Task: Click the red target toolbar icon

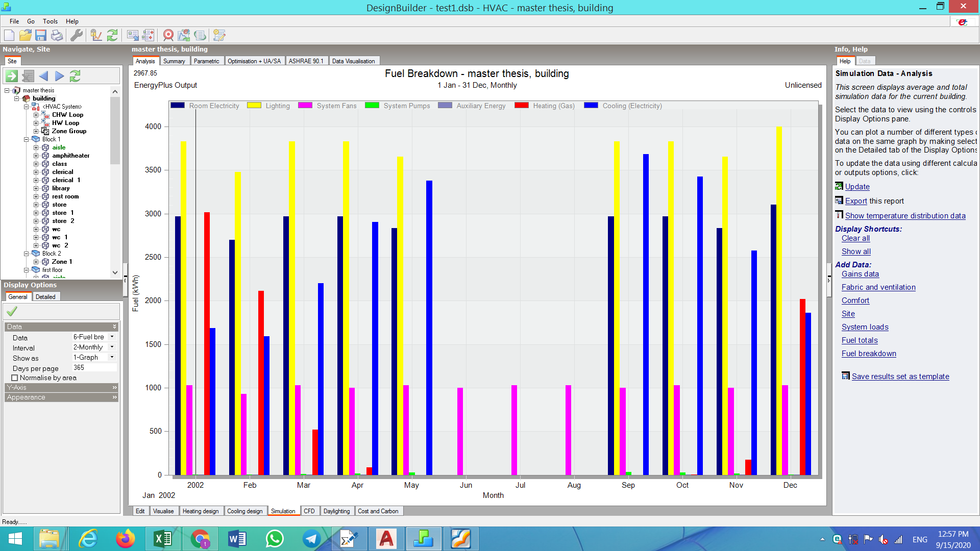Action: (x=168, y=35)
